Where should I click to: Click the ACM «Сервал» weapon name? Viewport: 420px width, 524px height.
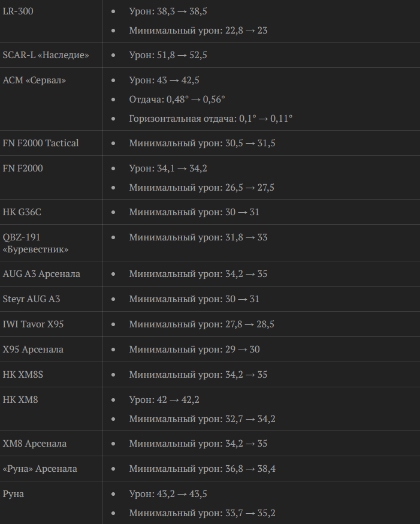tap(34, 80)
